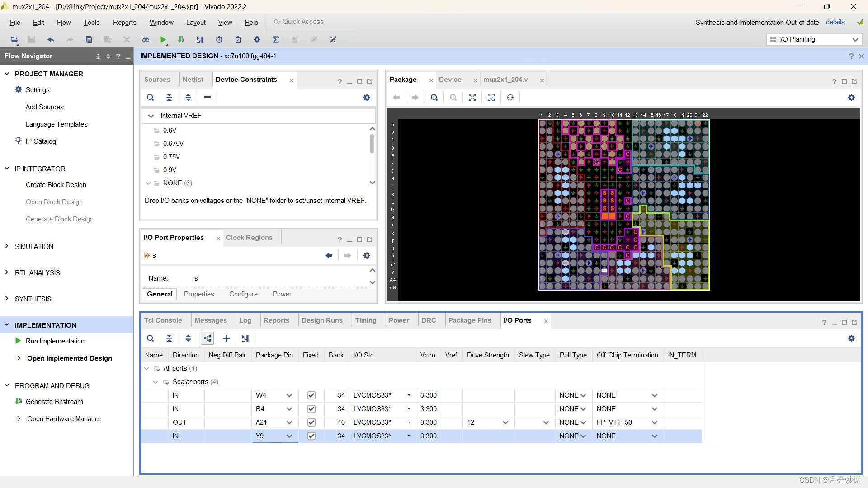Open the Clock Regions tab

click(249, 238)
